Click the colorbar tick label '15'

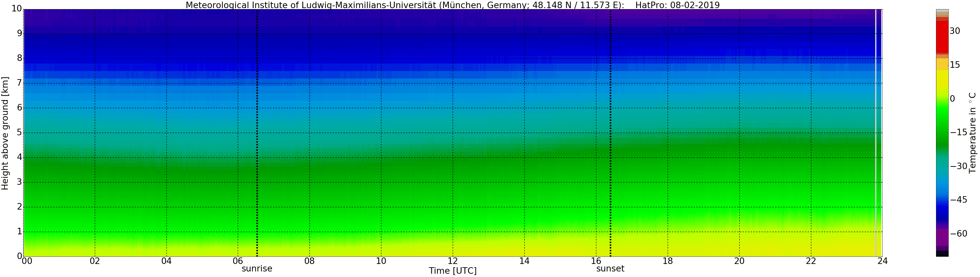955,65
